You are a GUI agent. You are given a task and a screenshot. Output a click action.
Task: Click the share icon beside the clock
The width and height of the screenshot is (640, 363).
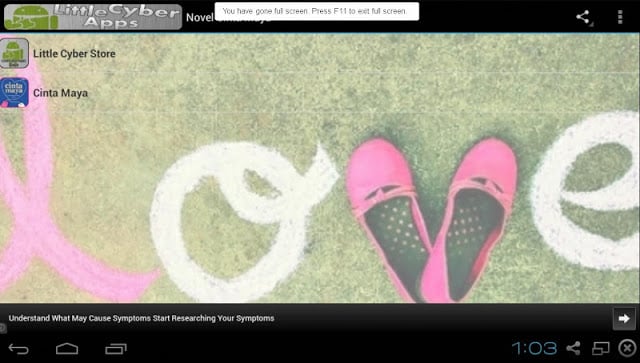(573, 348)
